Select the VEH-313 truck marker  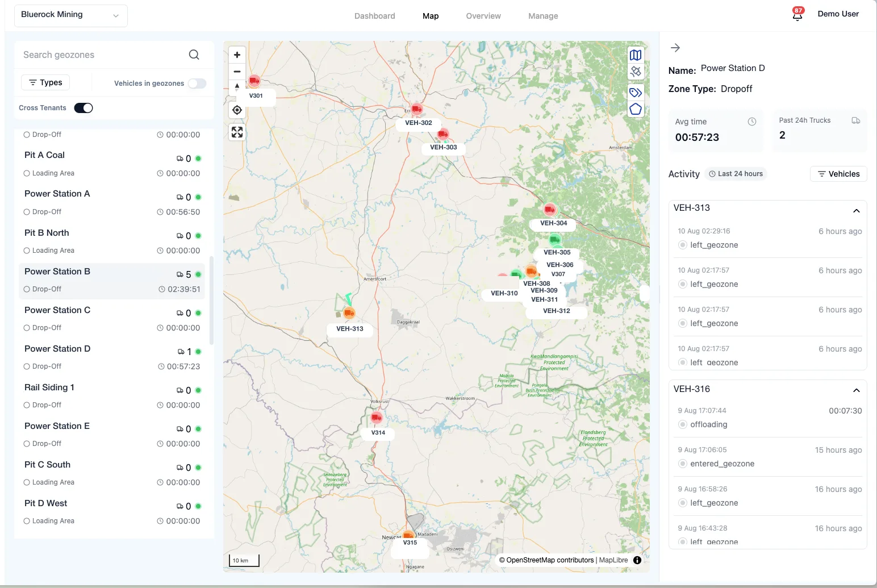pos(349,312)
